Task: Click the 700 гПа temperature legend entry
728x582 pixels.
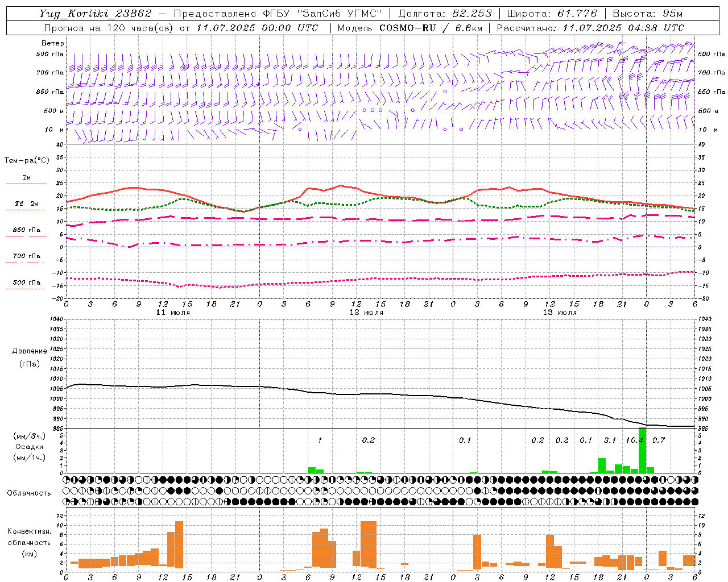Action: (27, 256)
